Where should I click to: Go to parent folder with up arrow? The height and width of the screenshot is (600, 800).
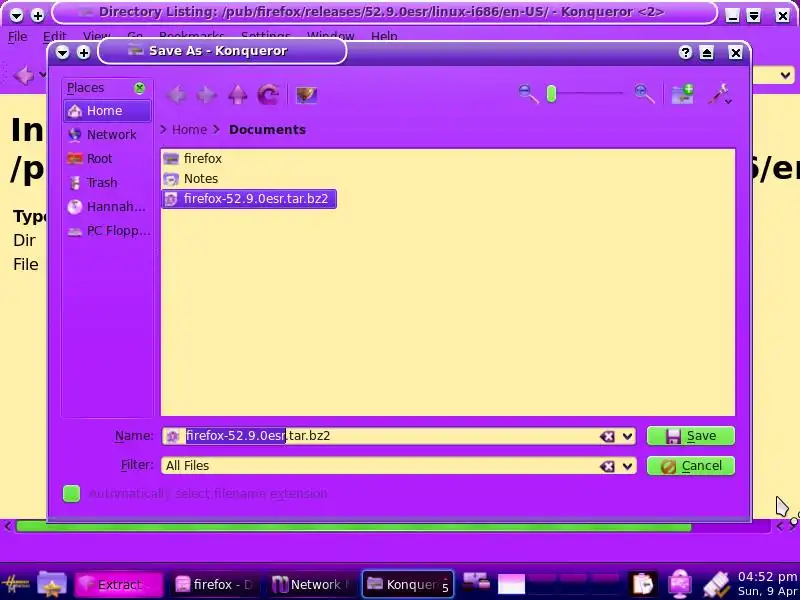(237, 95)
